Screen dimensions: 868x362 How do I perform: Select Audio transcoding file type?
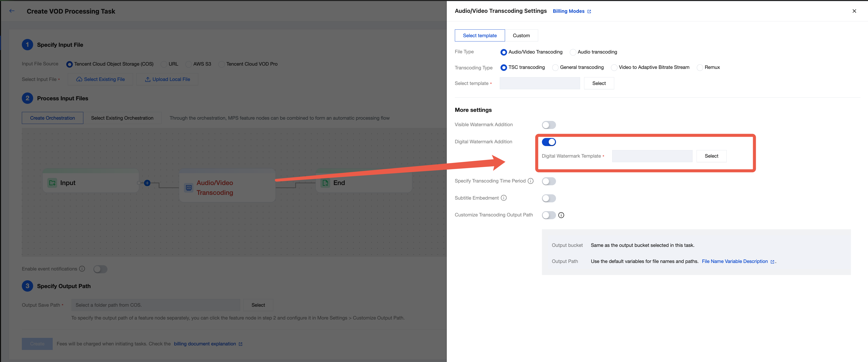tap(573, 52)
